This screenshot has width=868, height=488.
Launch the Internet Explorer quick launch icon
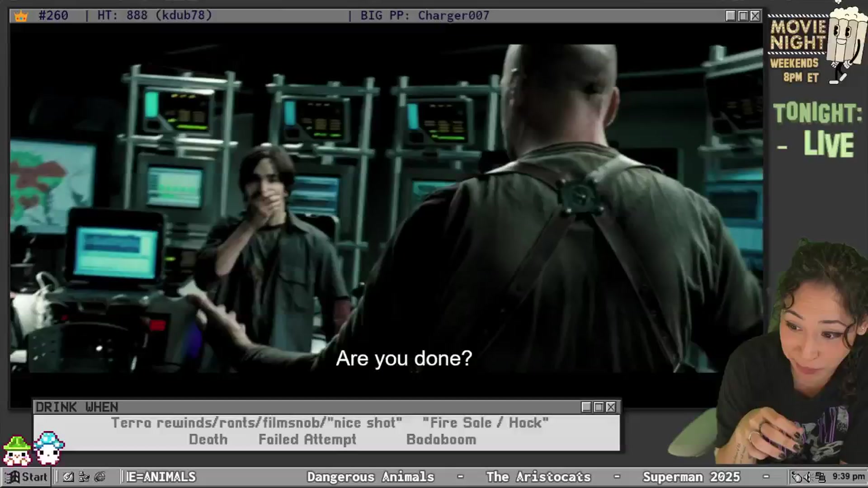tap(100, 477)
